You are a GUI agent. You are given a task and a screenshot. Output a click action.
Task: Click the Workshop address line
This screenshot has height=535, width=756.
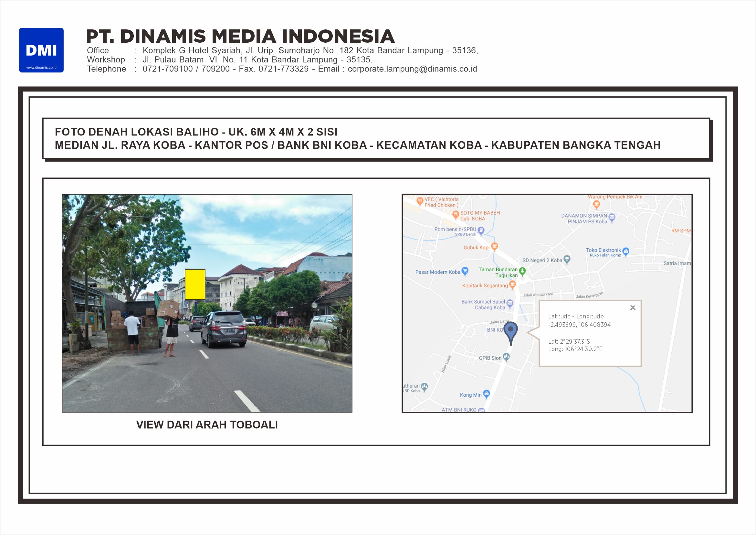(229, 59)
